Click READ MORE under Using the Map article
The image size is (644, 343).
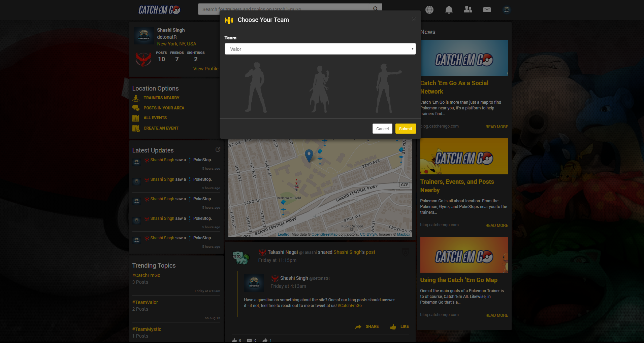point(497,315)
